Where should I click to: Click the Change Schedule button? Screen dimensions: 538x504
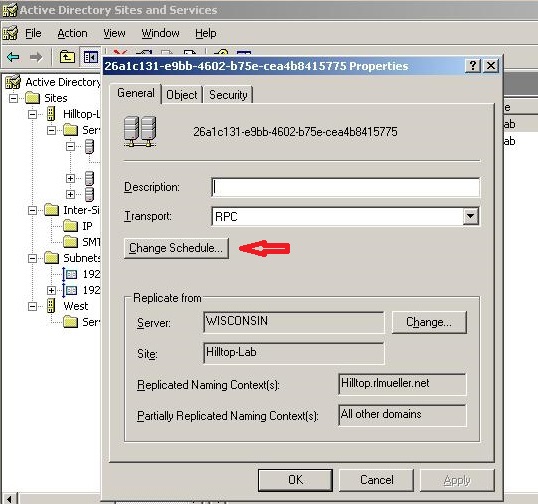[176, 248]
